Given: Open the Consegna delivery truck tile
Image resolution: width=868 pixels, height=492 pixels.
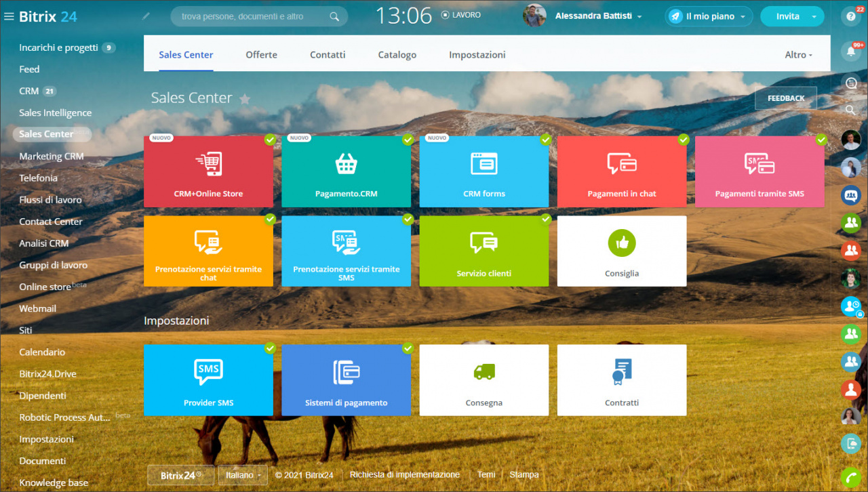Looking at the screenshot, I should coord(484,380).
